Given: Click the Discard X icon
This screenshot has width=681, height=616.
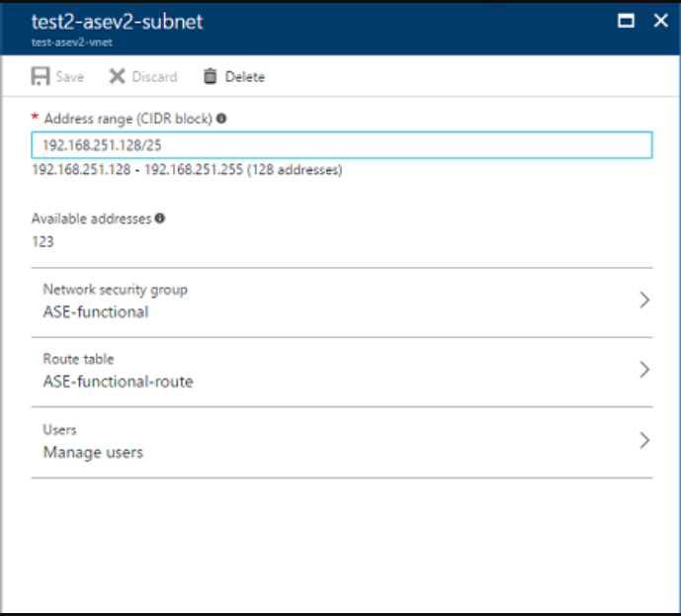Looking at the screenshot, I should point(117,76).
